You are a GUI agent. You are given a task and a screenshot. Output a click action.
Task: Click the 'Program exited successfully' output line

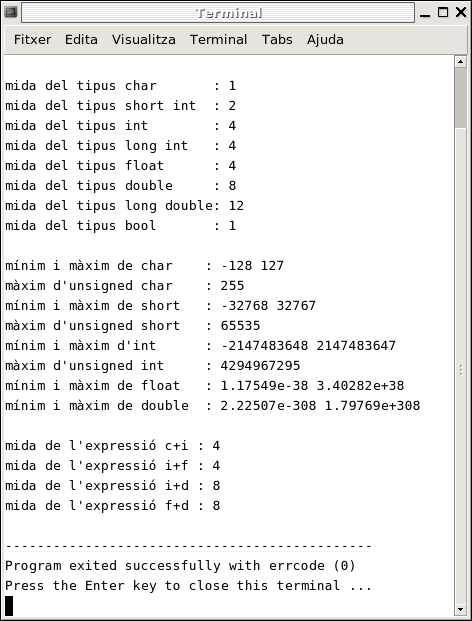click(x=180, y=566)
